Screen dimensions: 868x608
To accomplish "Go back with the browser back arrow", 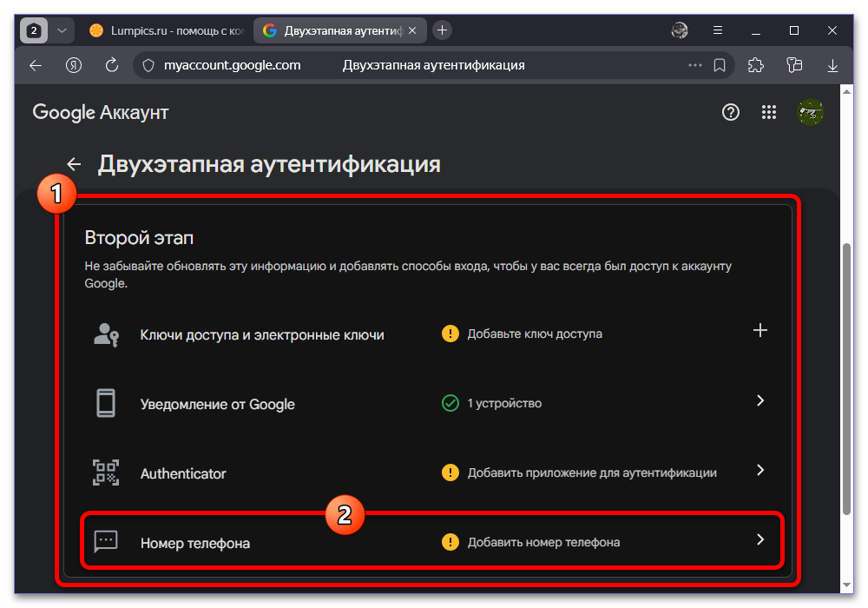I will pos(36,65).
